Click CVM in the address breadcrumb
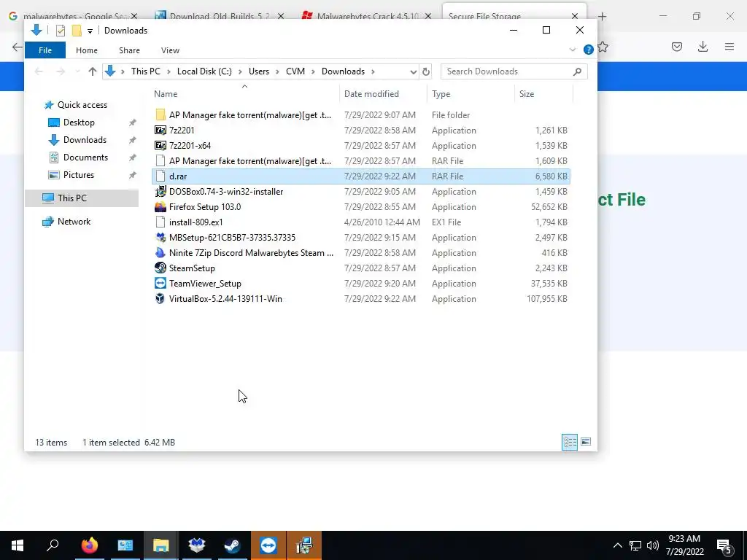747x560 pixels. (x=295, y=71)
